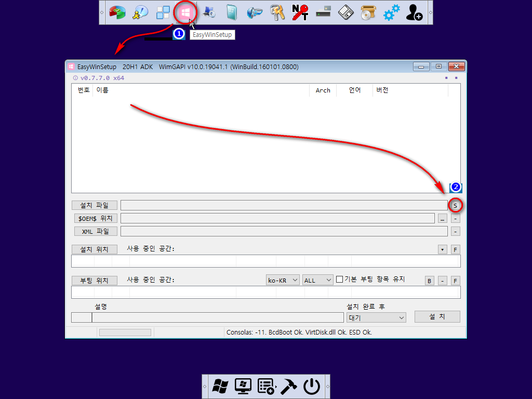Click the right grip handle of the bottom dock
This screenshot has width=532, height=399.
pos(327,387)
